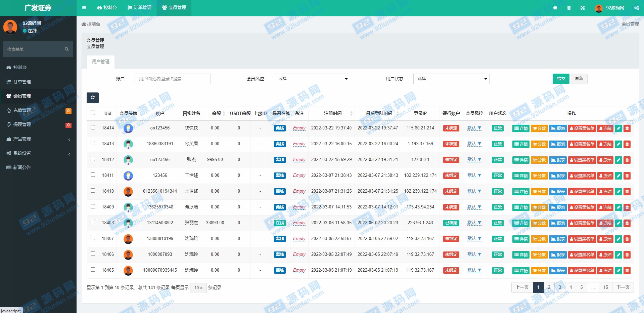Open the 用户状态 dropdown filter
644x313 pixels.
coord(451,79)
